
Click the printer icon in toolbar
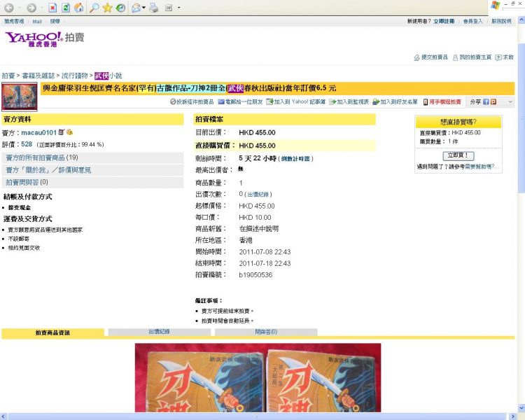(153, 8)
